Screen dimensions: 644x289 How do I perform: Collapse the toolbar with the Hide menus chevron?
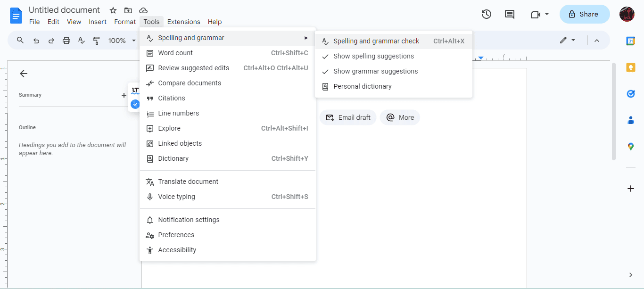pyautogui.click(x=597, y=40)
